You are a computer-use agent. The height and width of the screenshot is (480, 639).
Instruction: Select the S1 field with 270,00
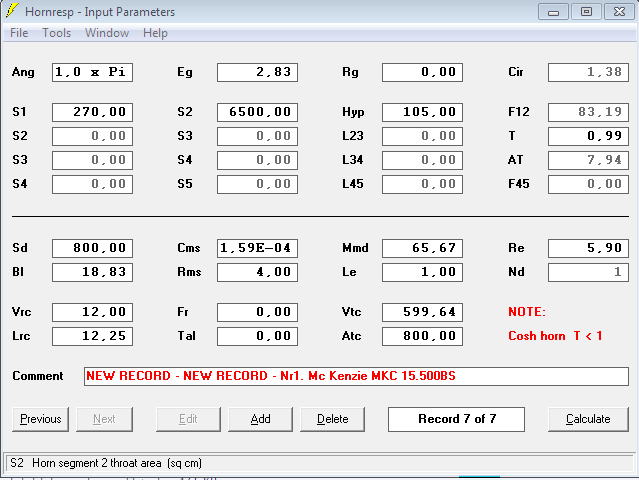click(x=92, y=112)
